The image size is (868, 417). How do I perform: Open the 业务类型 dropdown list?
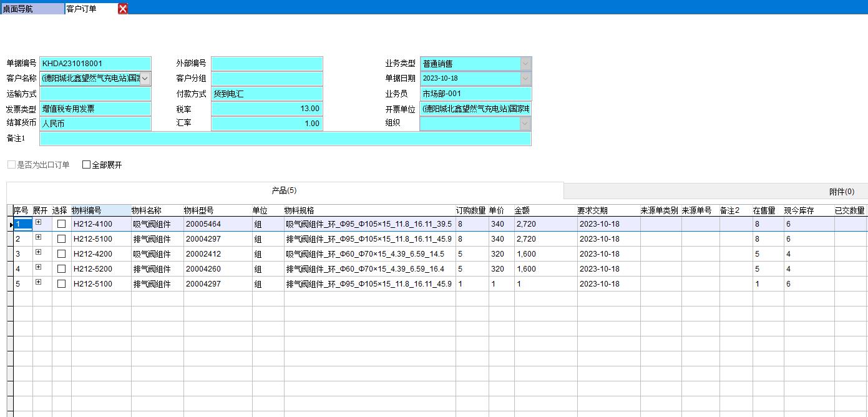pyautogui.click(x=525, y=64)
